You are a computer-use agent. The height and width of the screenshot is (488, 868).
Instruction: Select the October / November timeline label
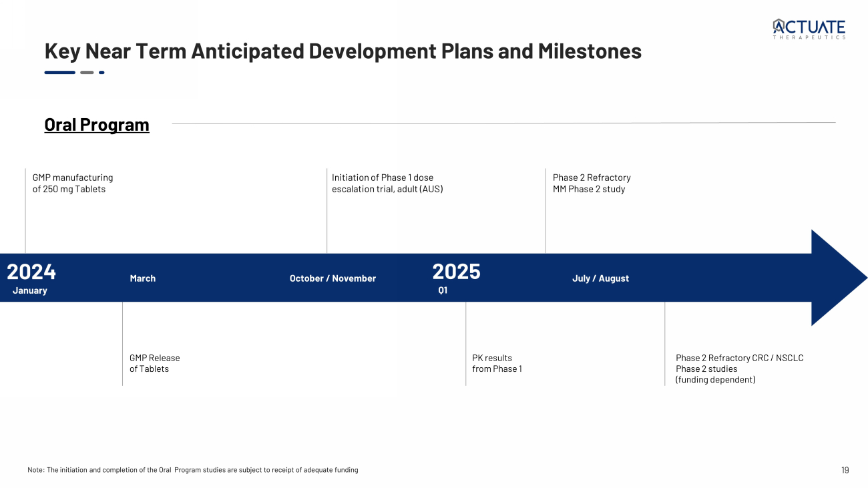pos(333,278)
